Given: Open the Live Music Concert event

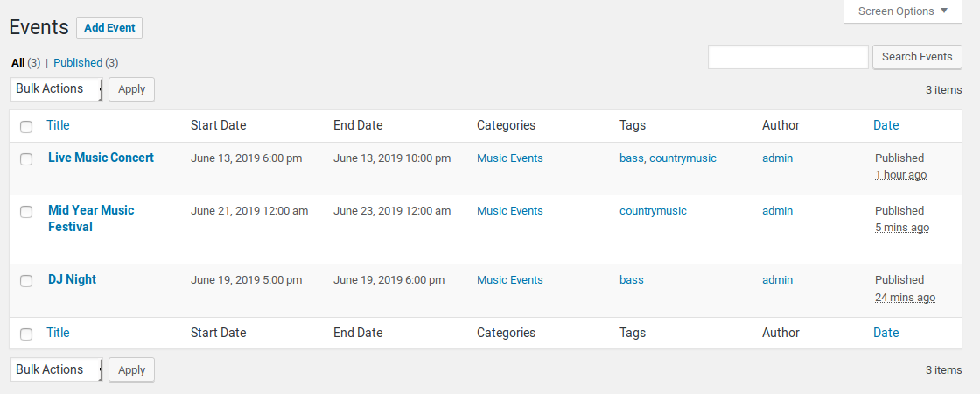Looking at the screenshot, I should coord(101,158).
